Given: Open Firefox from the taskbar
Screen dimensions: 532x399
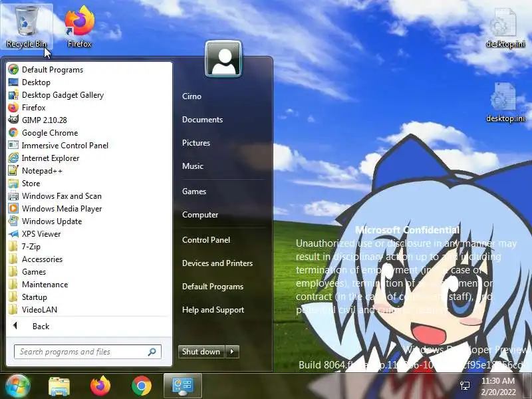Looking at the screenshot, I should [x=100, y=386].
